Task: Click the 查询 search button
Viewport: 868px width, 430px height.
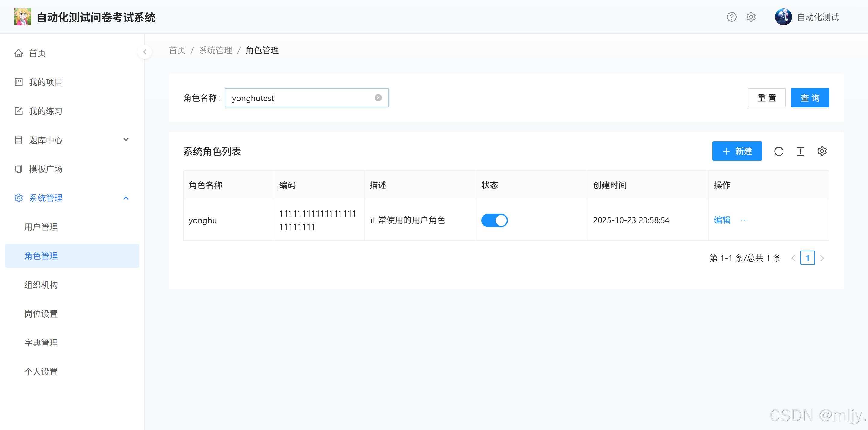Action: click(x=810, y=98)
